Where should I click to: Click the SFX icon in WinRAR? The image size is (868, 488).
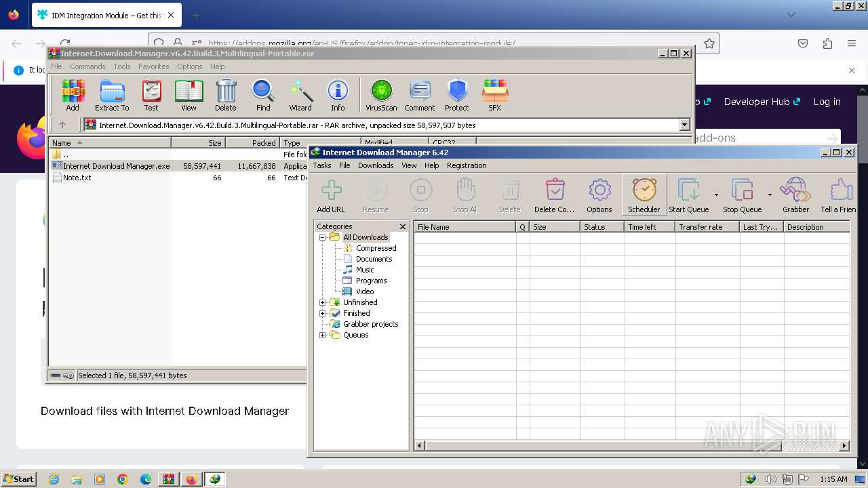[x=495, y=95]
